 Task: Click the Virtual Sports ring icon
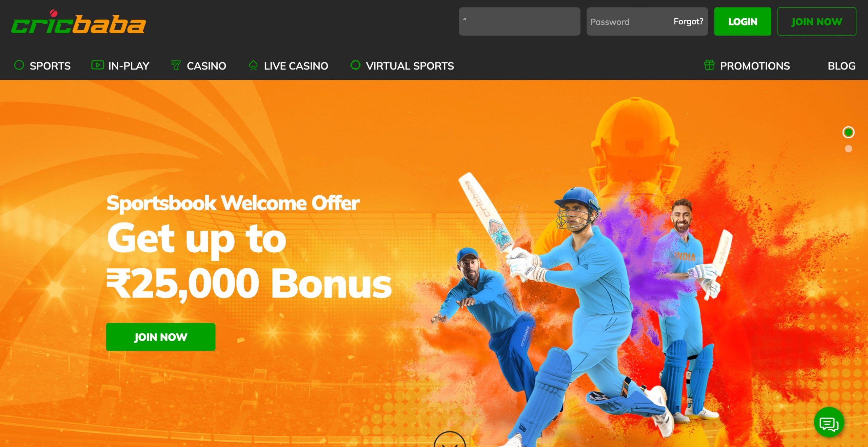click(x=355, y=65)
